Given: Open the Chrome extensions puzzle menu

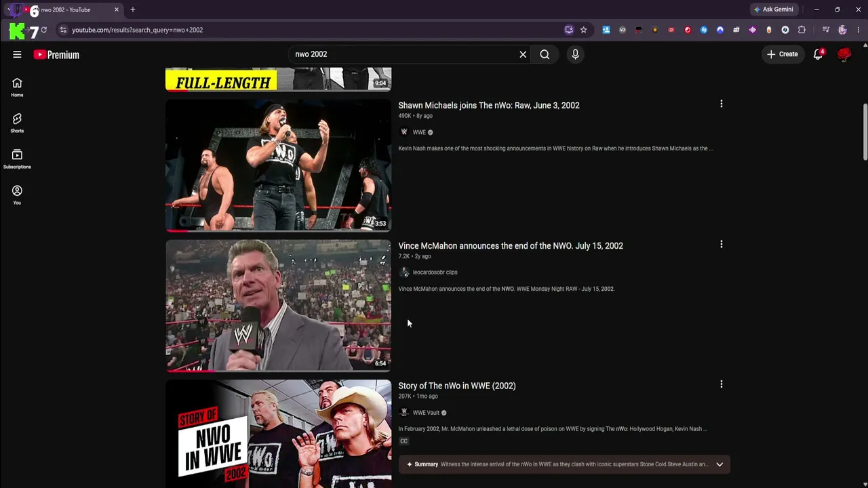Looking at the screenshot, I should tap(802, 30).
